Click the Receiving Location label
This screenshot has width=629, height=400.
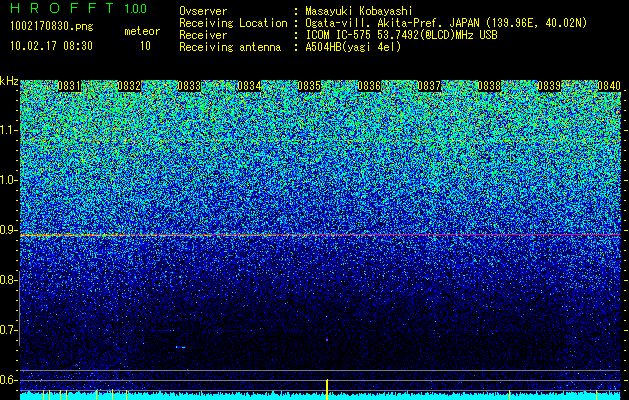233,23
